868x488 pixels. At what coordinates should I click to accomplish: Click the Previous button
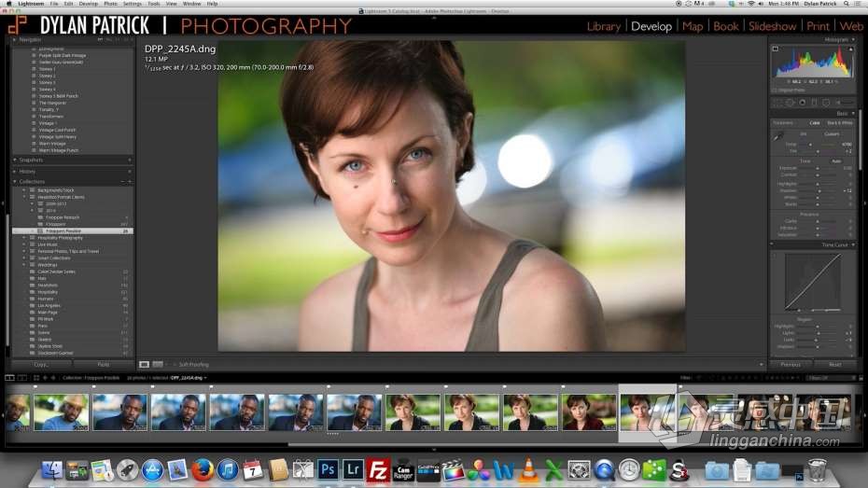tap(791, 365)
